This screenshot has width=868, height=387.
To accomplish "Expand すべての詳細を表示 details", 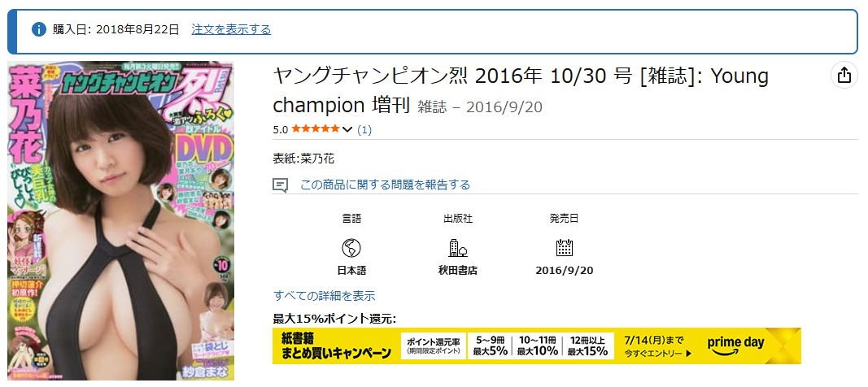I will (325, 296).
